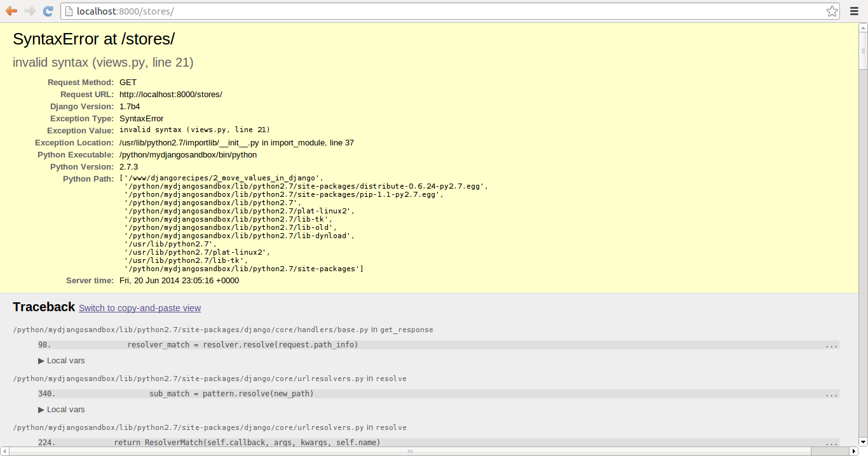Open the Chrome hamburger menu
The height and width of the screenshot is (456, 868).
(x=854, y=11)
